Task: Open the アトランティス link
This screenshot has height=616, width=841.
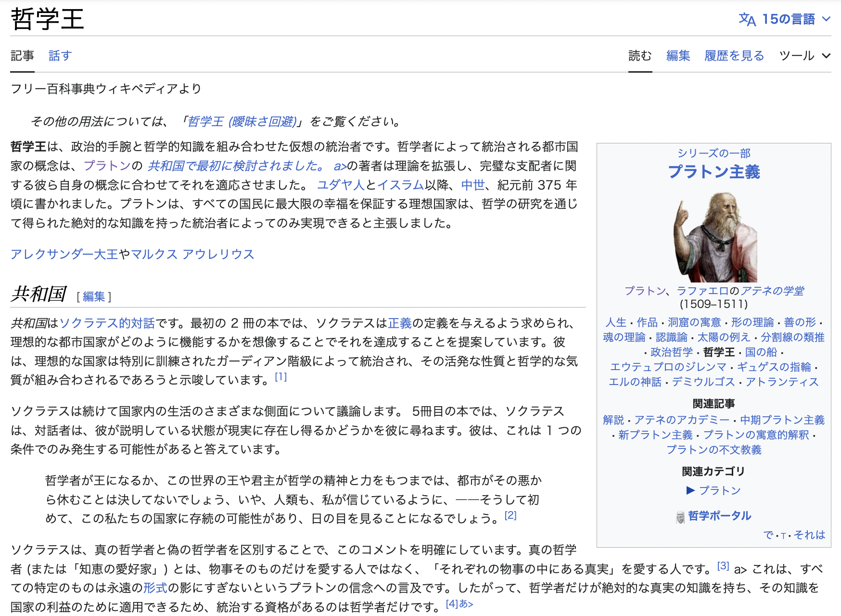Action: pos(782,382)
